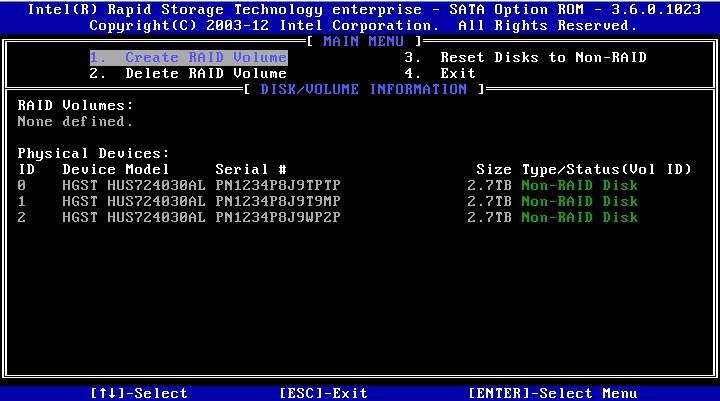This screenshot has width=720, height=401.
Task: Click the [ENTER]-Select Menu hint
Action: pyautogui.click(x=552, y=393)
